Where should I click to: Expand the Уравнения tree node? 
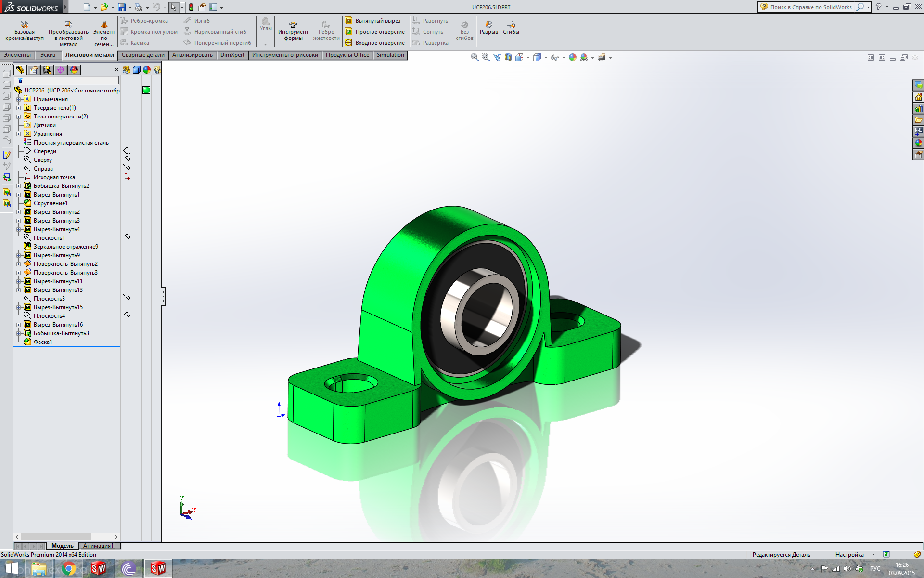point(19,134)
